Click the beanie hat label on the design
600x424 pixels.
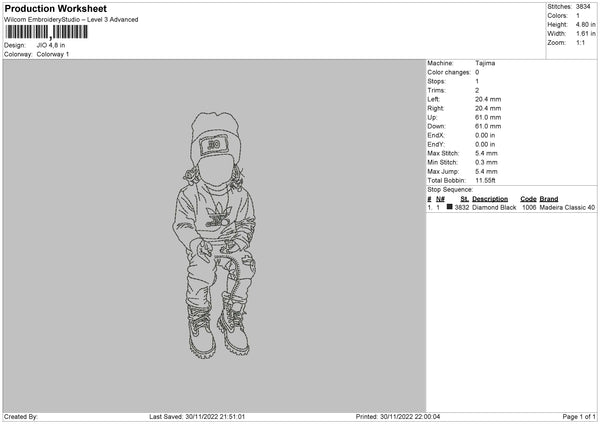[x=214, y=145]
